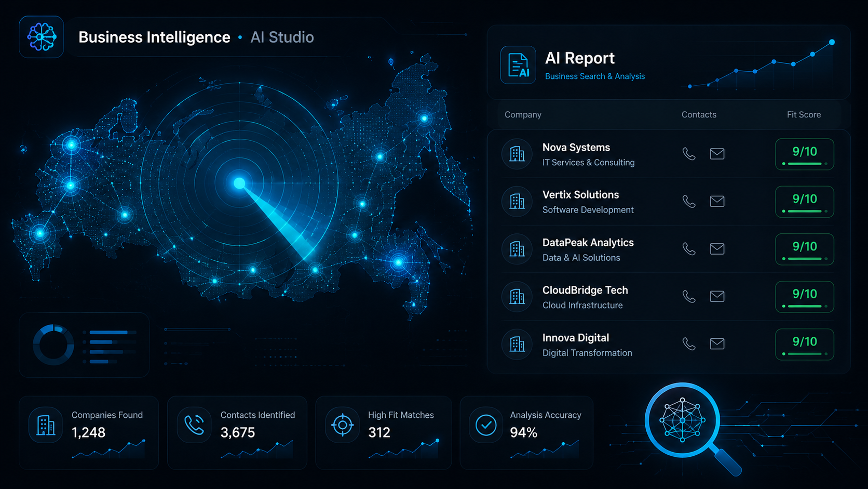Screen dimensions: 868x489
Task: Call DataPeak Analytics via phone icon
Action: (x=689, y=249)
